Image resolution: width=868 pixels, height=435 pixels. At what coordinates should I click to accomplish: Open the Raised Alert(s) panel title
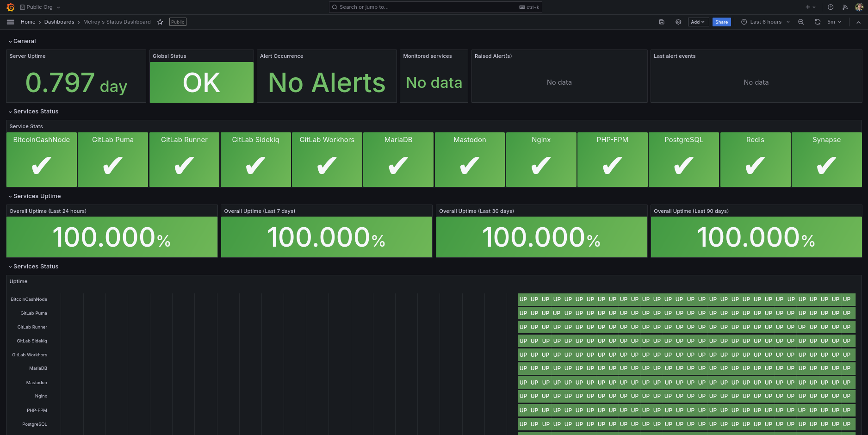493,56
